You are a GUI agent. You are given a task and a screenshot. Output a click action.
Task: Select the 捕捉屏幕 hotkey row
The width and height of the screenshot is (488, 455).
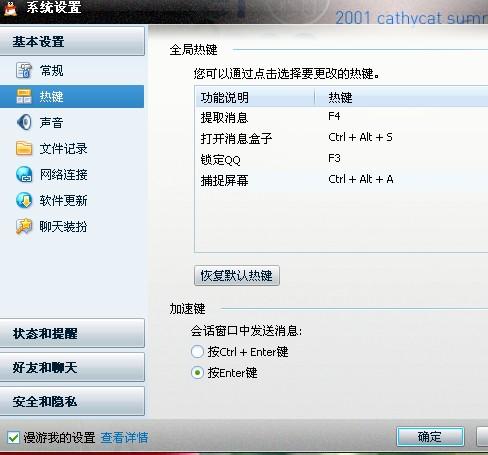pyautogui.click(x=342, y=180)
